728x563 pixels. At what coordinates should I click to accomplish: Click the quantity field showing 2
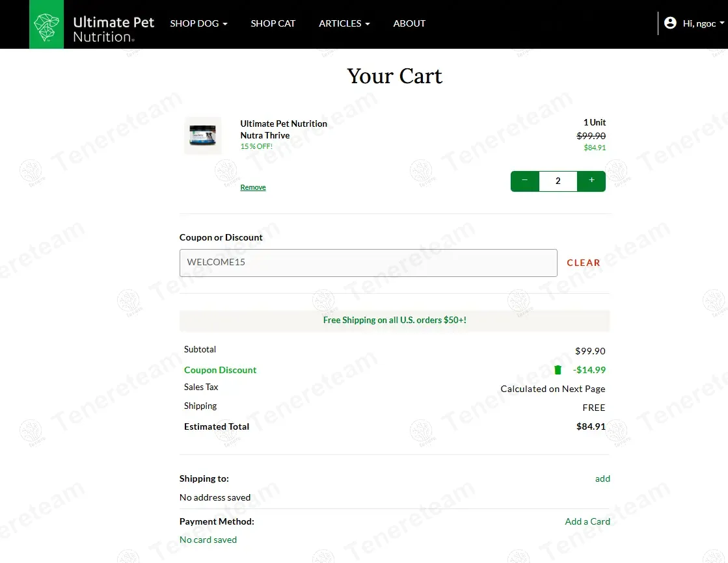coord(558,181)
